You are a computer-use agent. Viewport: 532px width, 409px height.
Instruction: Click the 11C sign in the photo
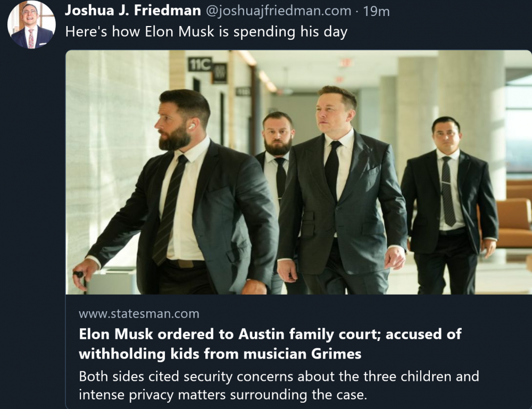(x=199, y=64)
